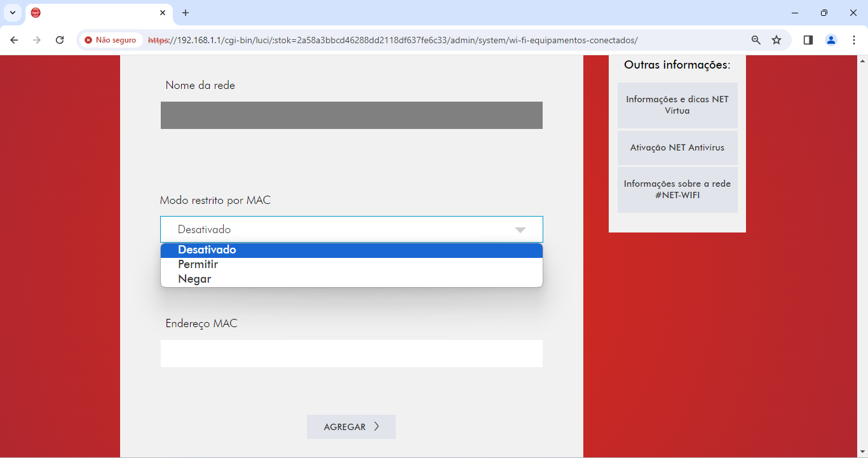
Task: Open a new browser tab
Action: pos(186,13)
